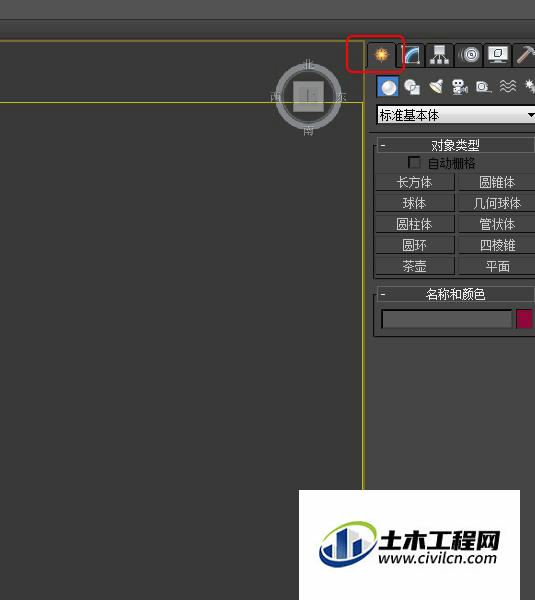Select the Geometry category icon
This screenshot has width=535, height=600.
(388, 86)
